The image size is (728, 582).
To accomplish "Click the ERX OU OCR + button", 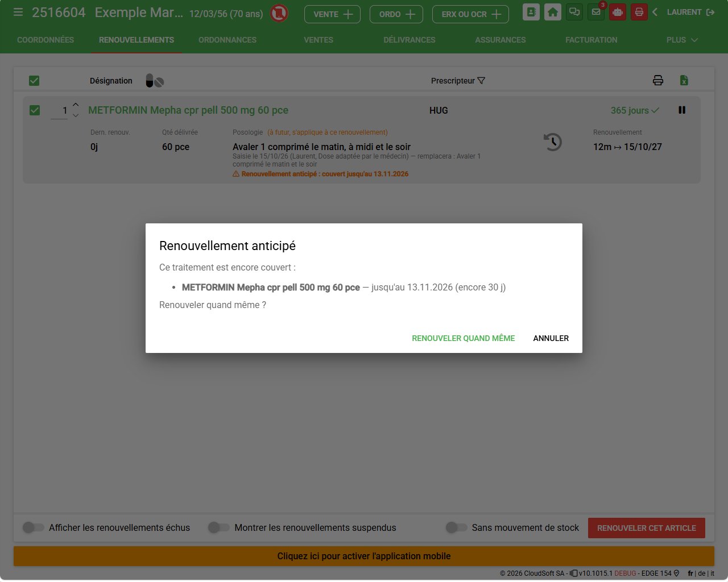I will 471,14.
